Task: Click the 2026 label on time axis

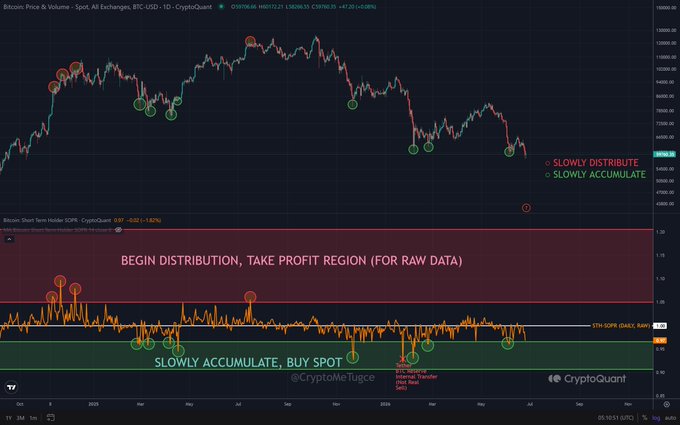Action: click(x=385, y=404)
